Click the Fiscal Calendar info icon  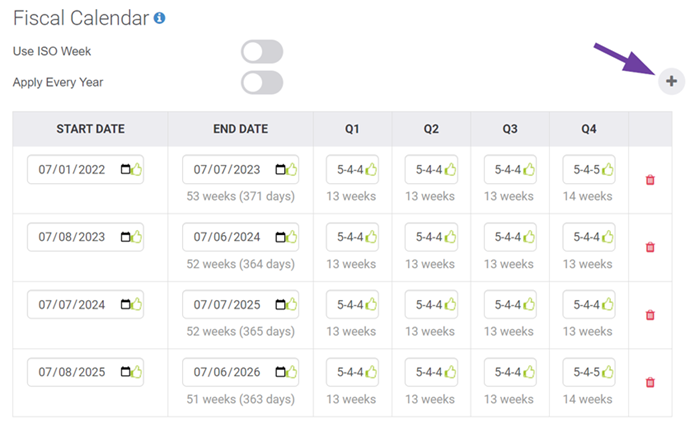tap(160, 18)
